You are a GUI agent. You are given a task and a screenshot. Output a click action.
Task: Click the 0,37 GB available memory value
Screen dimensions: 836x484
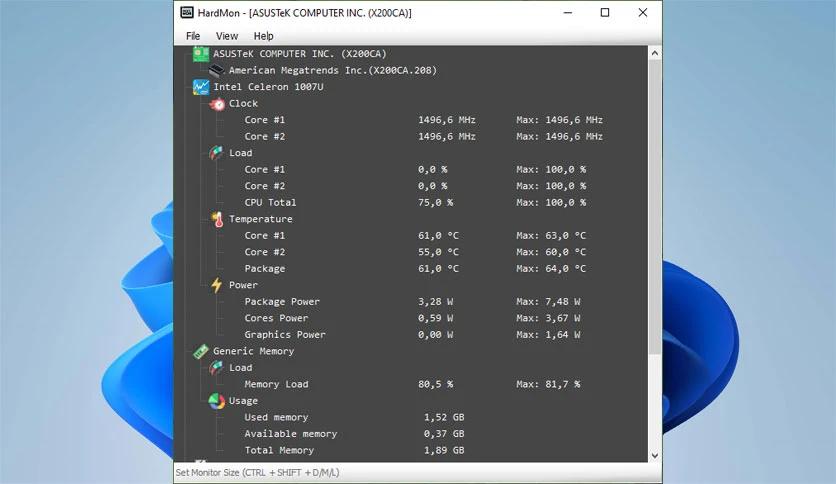444,434
